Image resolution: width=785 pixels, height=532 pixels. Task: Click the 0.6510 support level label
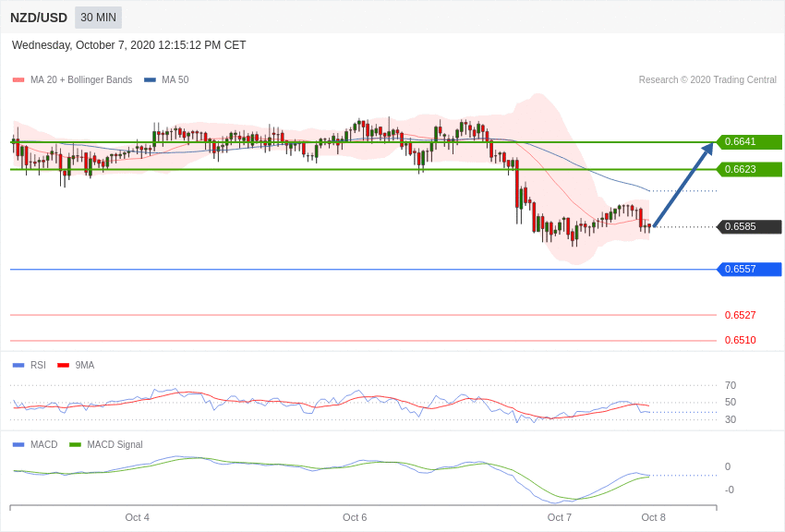click(740, 340)
